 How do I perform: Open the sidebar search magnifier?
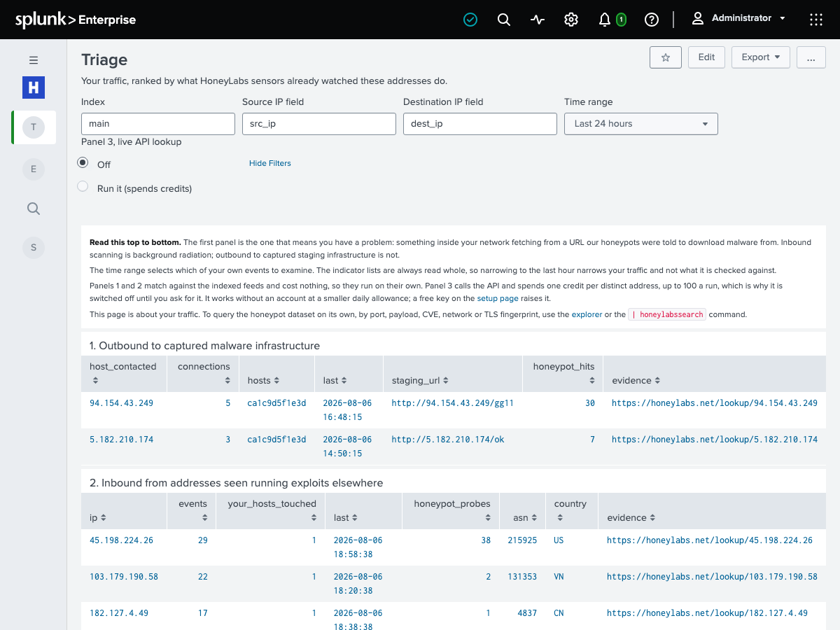(x=34, y=208)
